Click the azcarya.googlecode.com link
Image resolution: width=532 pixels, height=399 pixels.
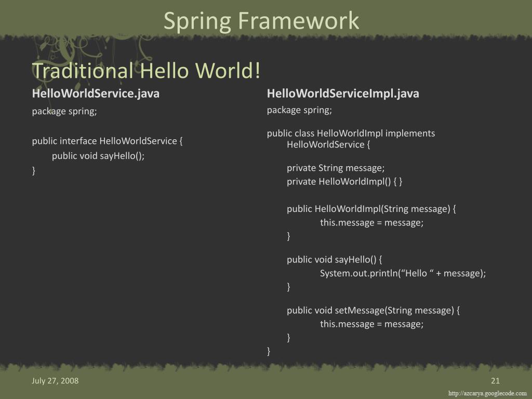click(487, 393)
